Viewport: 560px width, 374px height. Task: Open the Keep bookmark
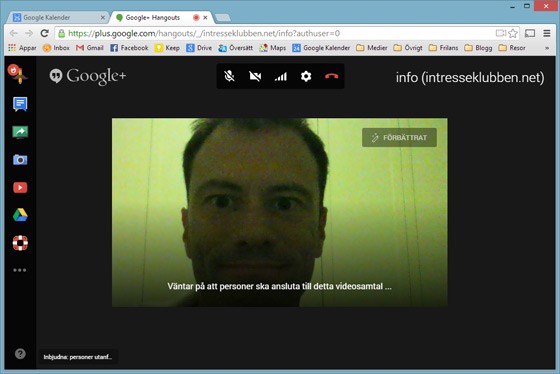coord(167,48)
